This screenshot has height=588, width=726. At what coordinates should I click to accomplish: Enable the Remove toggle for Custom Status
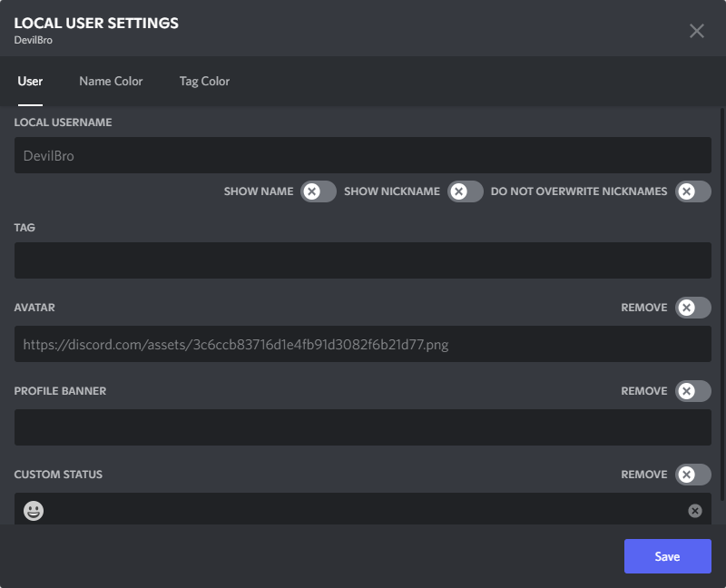click(x=691, y=475)
